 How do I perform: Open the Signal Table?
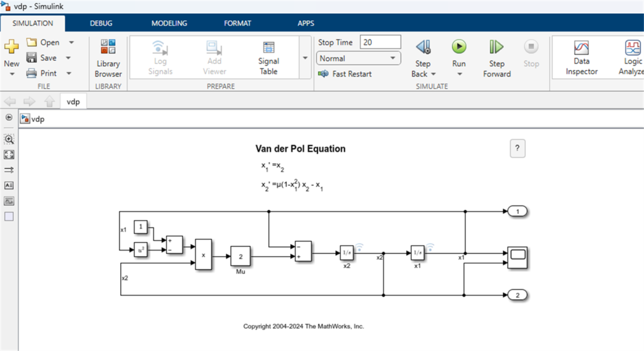(x=268, y=58)
